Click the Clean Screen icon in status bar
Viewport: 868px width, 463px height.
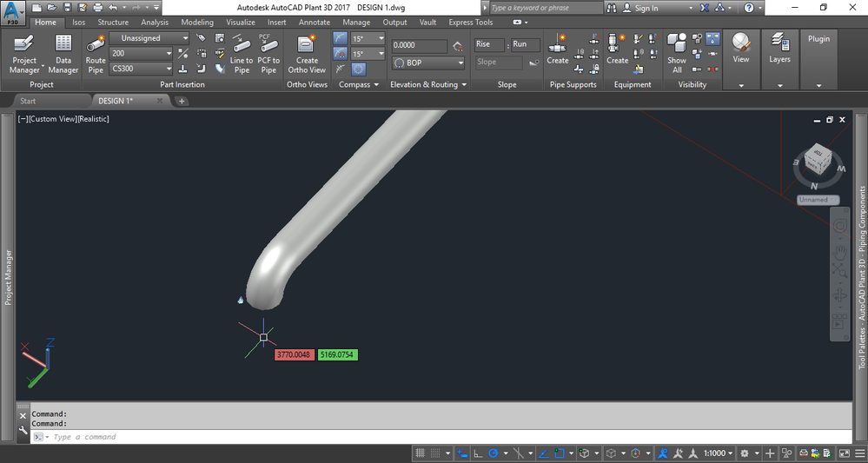point(845,453)
